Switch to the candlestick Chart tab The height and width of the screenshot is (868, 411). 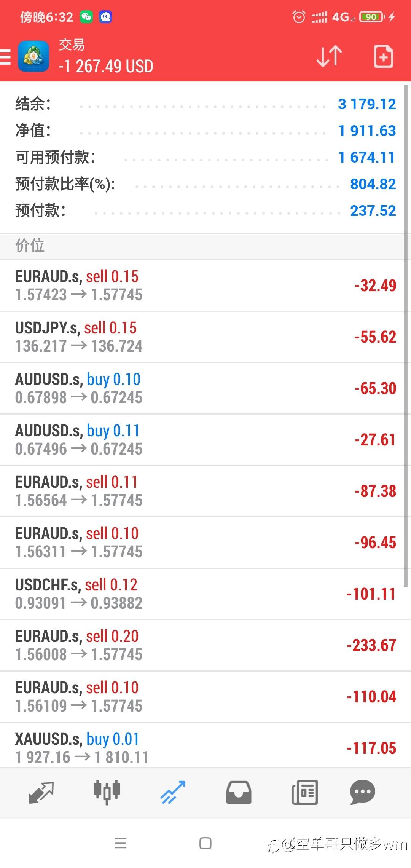pyautogui.click(x=107, y=793)
